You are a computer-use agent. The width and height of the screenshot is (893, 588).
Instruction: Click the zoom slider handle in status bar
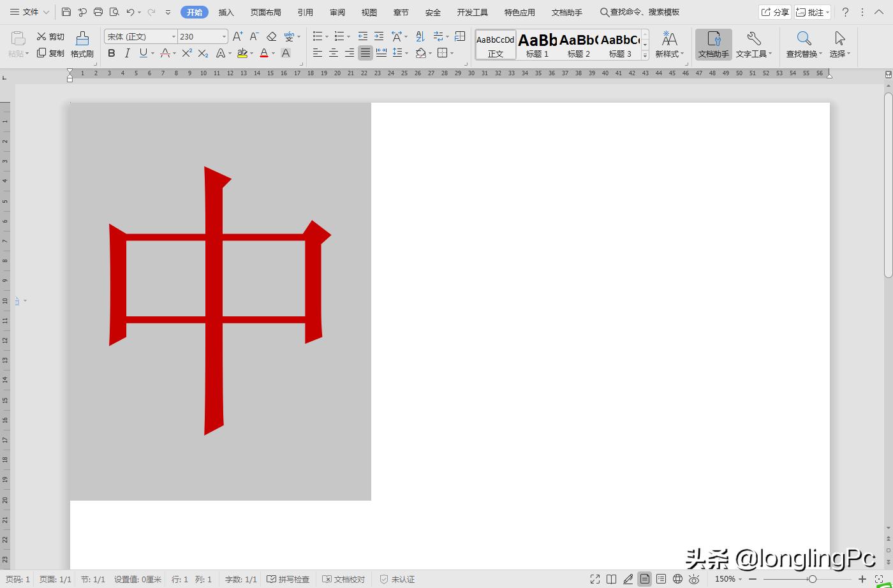coord(812,579)
